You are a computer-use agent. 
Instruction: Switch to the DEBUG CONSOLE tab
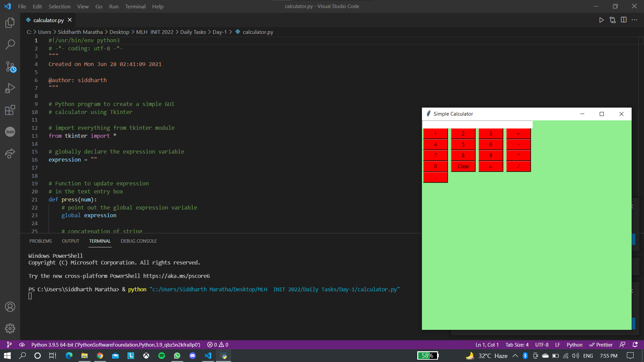click(x=139, y=241)
